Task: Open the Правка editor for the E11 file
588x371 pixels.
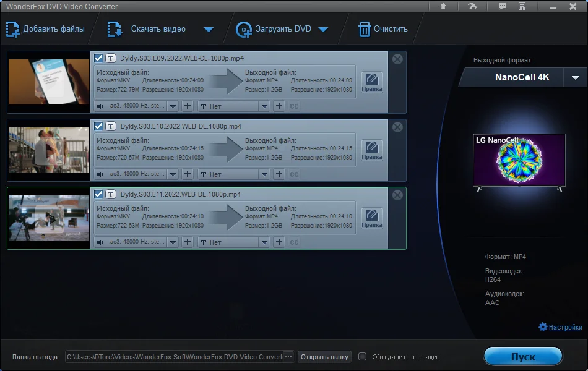Action: pos(371,218)
